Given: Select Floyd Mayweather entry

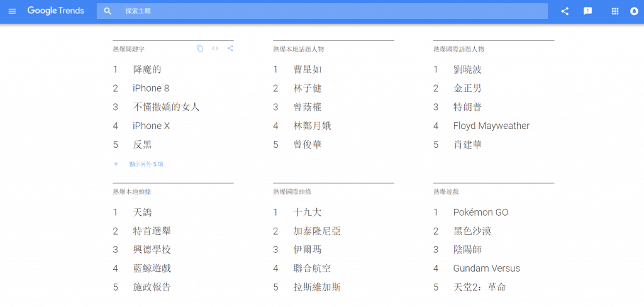Looking at the screenshot, I should point(491,126).
